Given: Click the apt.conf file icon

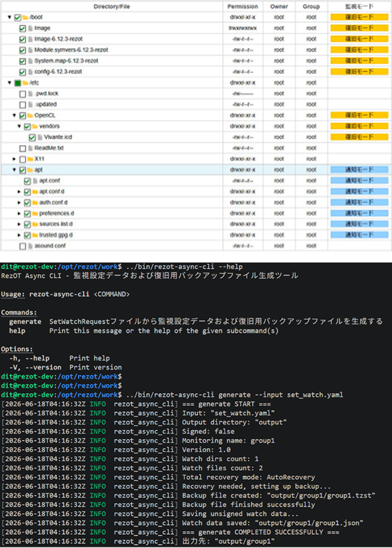Looking at the screenshot, I should (35, 181).
